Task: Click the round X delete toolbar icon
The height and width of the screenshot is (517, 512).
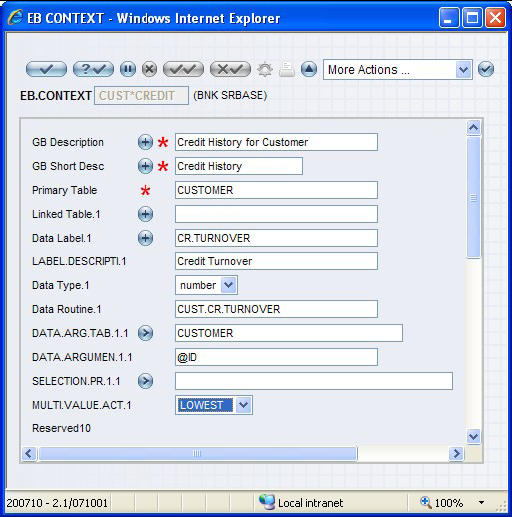Action: [x=149, y=69]
